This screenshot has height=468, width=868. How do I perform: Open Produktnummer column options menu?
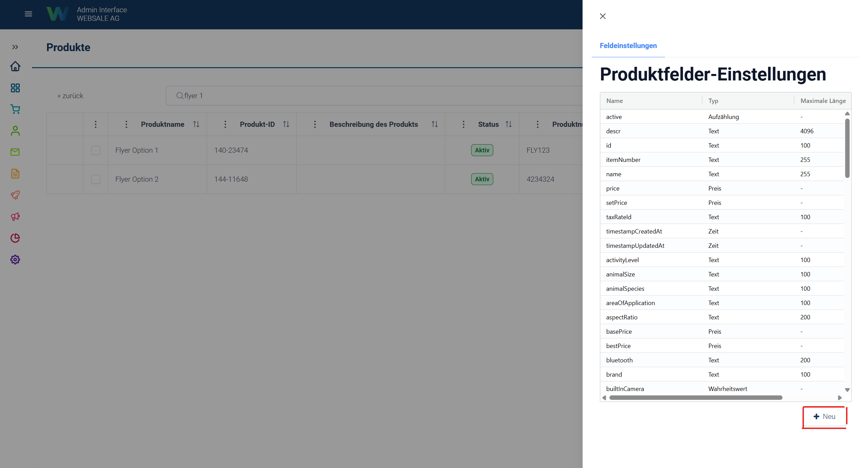(538, 124)
